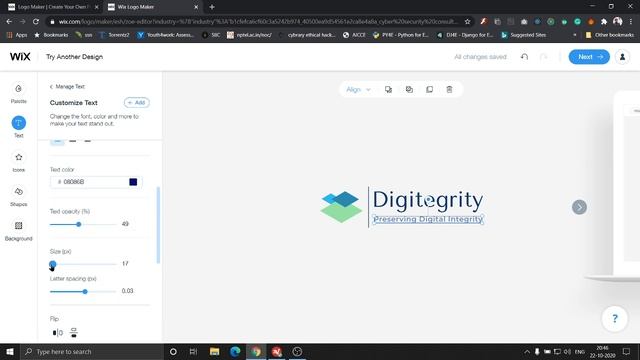The width and height of the screenshot is (640, 360).
Task: Redo the last change
Action: click(x=543, y=57)
